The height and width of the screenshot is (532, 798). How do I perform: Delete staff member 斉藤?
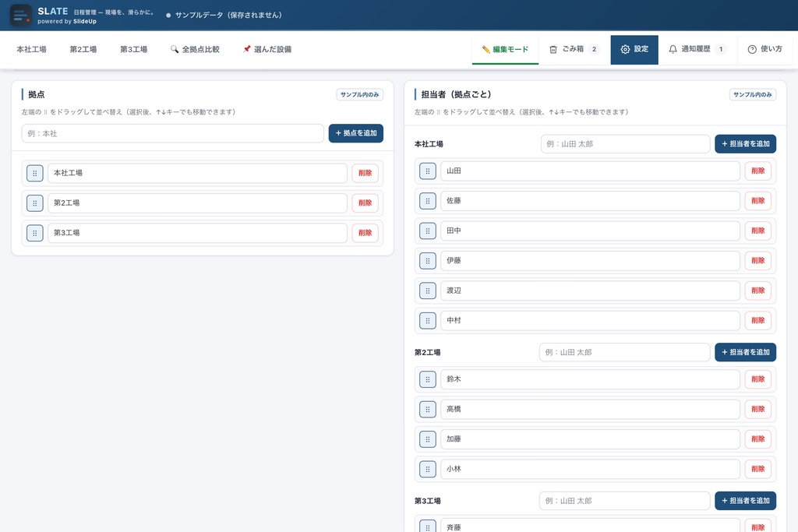coord(757,527)
